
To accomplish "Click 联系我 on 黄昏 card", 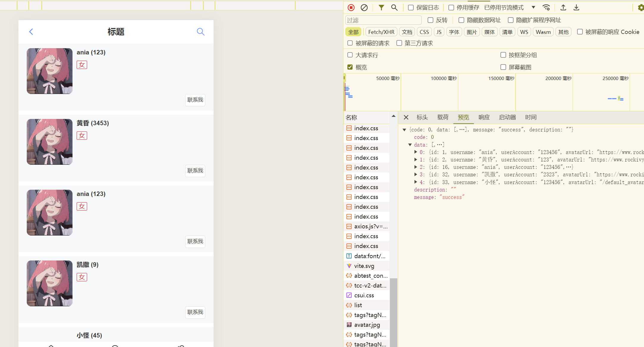I will coord(195,171).
